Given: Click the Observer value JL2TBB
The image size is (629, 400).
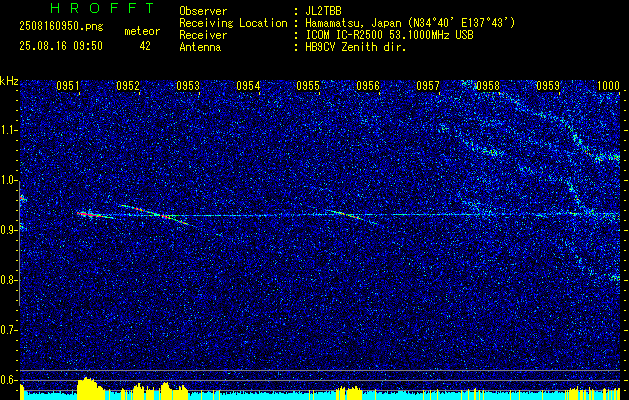Looking at the screenshot, I should pyautogui.click(x=323, y=11).
